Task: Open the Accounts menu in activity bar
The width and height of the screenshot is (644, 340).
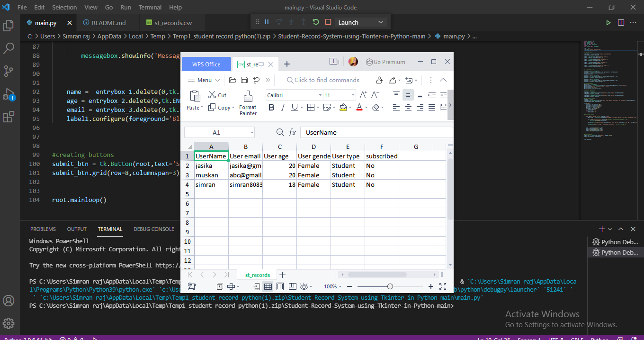Action: [9, 301]
